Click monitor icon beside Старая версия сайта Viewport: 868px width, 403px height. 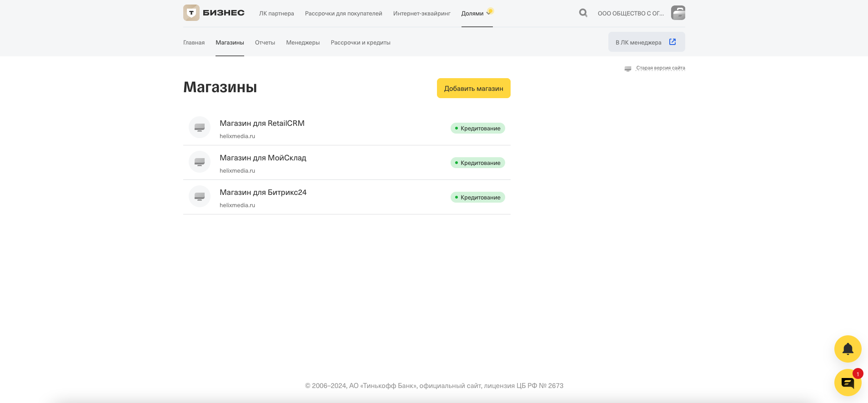[627, 68]
